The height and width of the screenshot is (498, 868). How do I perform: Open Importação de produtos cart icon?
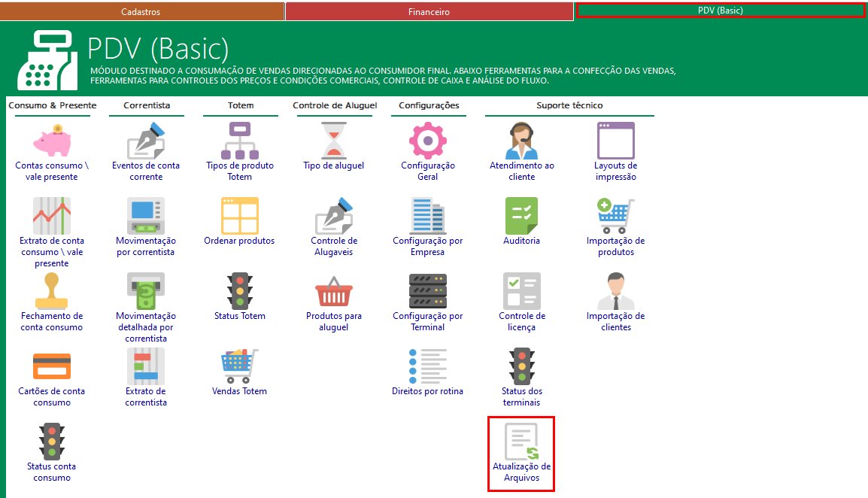[615, 216]
